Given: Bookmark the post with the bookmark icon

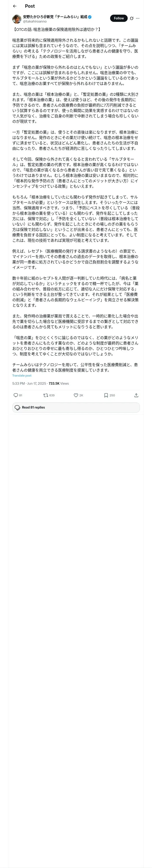Looking at the screenshot, I should coord(106,395).
